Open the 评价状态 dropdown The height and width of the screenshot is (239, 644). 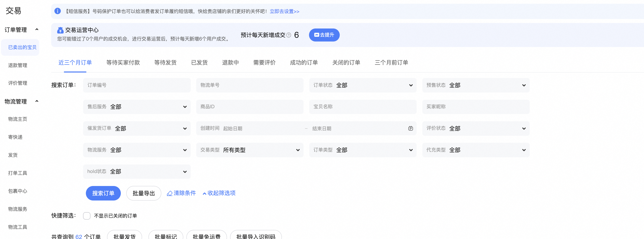click(x=476, y=128)
